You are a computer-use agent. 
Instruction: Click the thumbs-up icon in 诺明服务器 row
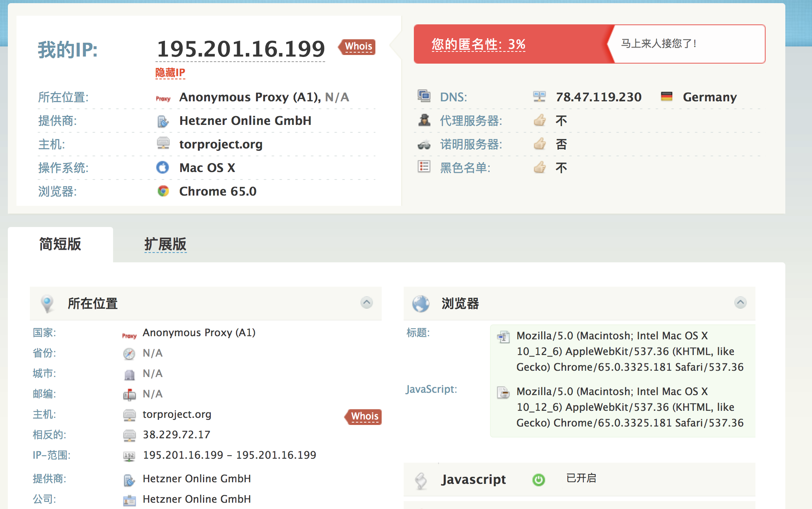pyautogui.click(x=540, y=144)
